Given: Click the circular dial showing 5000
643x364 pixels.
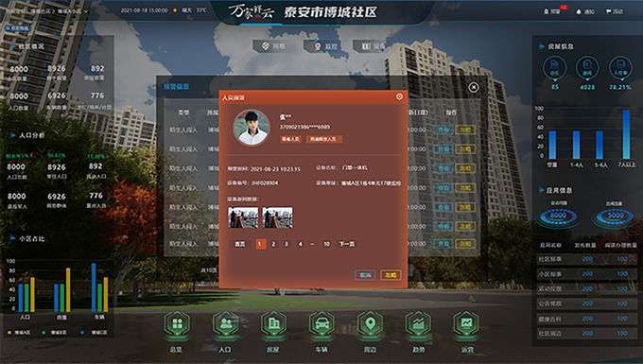Looking at the screenshot, I should [616, 216].
